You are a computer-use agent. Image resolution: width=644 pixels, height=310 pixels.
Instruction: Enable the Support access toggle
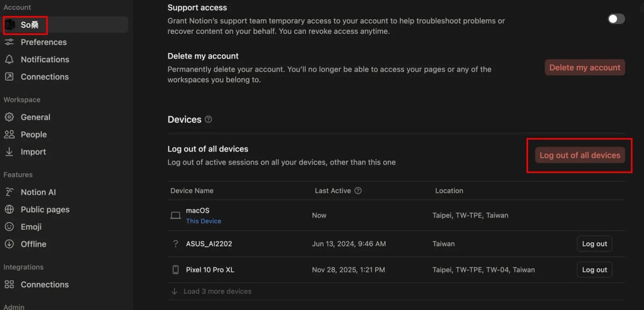(616, 19)
